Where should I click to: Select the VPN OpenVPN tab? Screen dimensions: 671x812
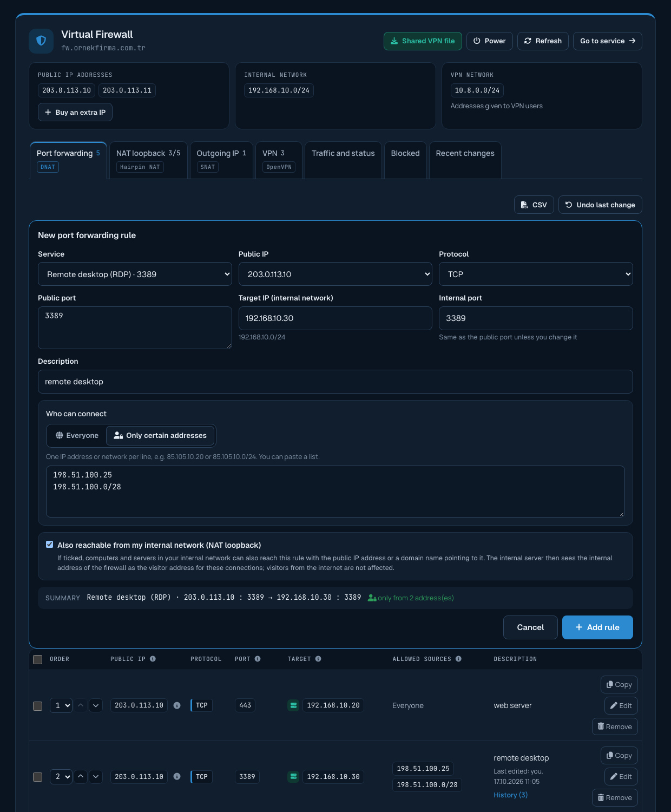pos(279,160)
